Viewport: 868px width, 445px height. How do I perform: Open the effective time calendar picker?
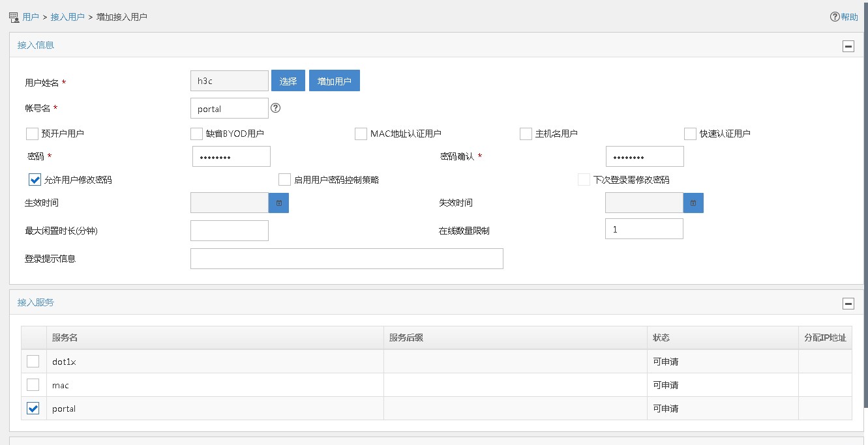coord(278,203)
